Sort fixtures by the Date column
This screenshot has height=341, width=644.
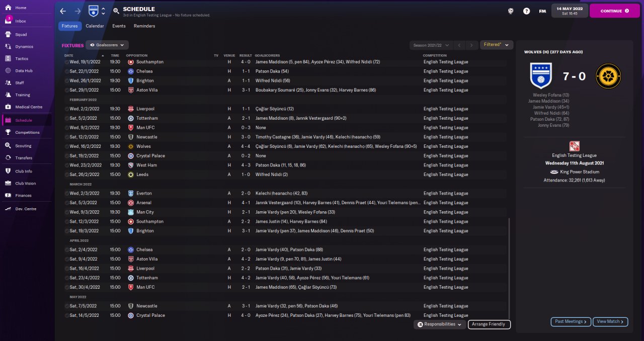click(x=69, y=55)
